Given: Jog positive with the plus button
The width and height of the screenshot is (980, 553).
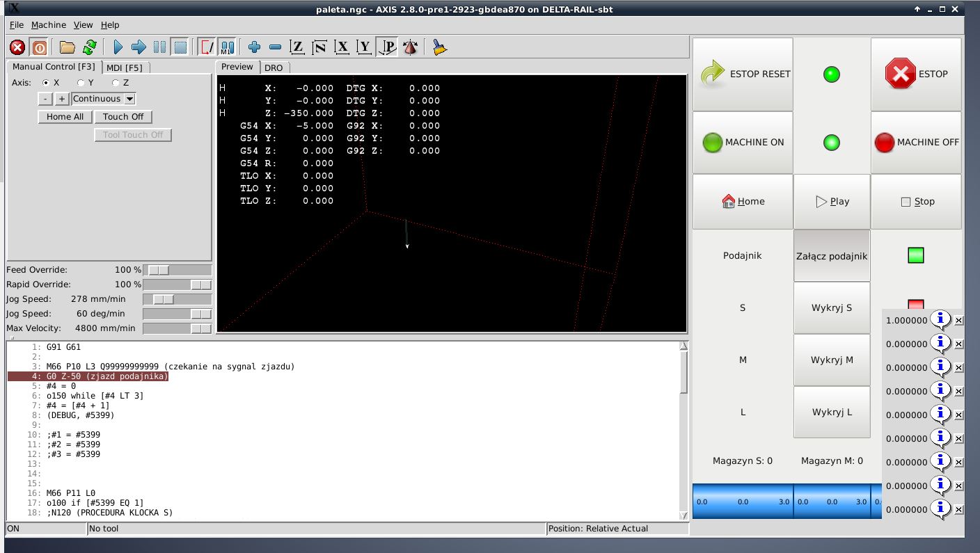Looking at the screenshot, I should point(61,99).
